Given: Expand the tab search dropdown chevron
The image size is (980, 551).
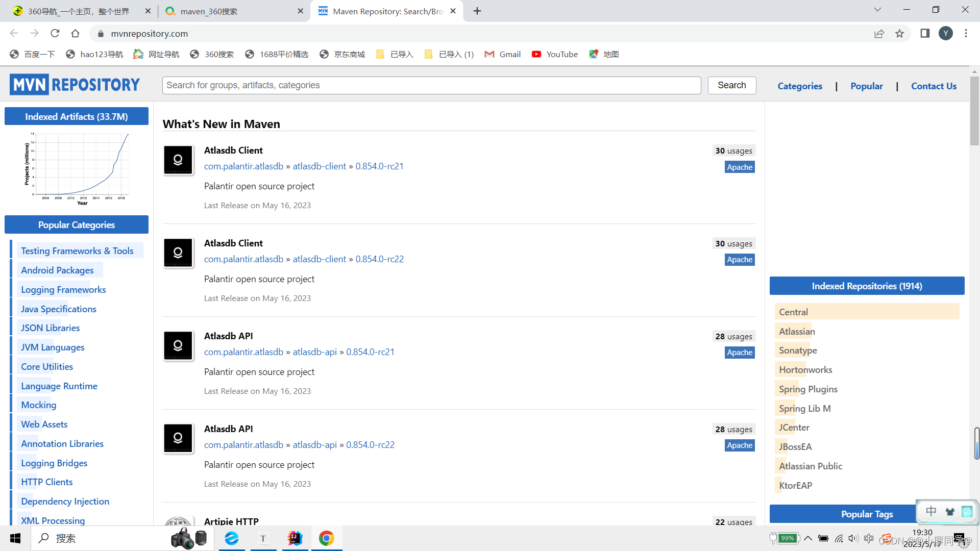Looking at the screenshot, I should (877, 10).
